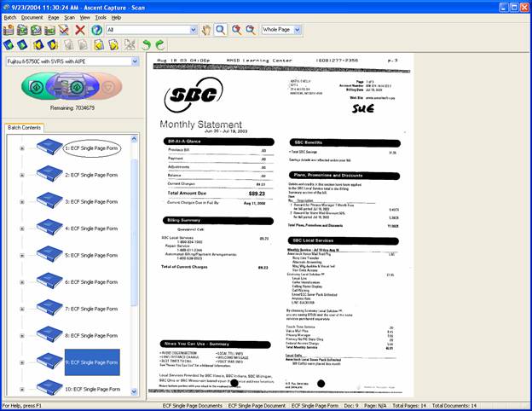Open the Scan menu
The image size is (532, 411).
tap(69, 17)
